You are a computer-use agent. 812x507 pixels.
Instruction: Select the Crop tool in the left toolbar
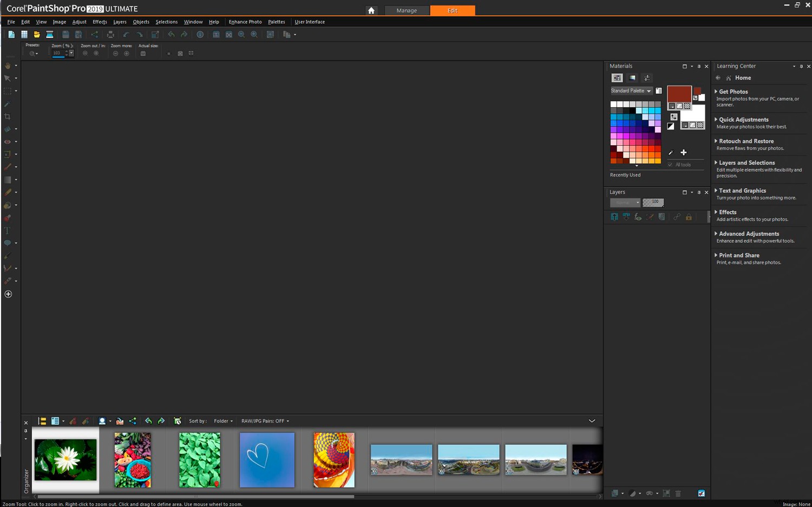[x=8, y=116]
